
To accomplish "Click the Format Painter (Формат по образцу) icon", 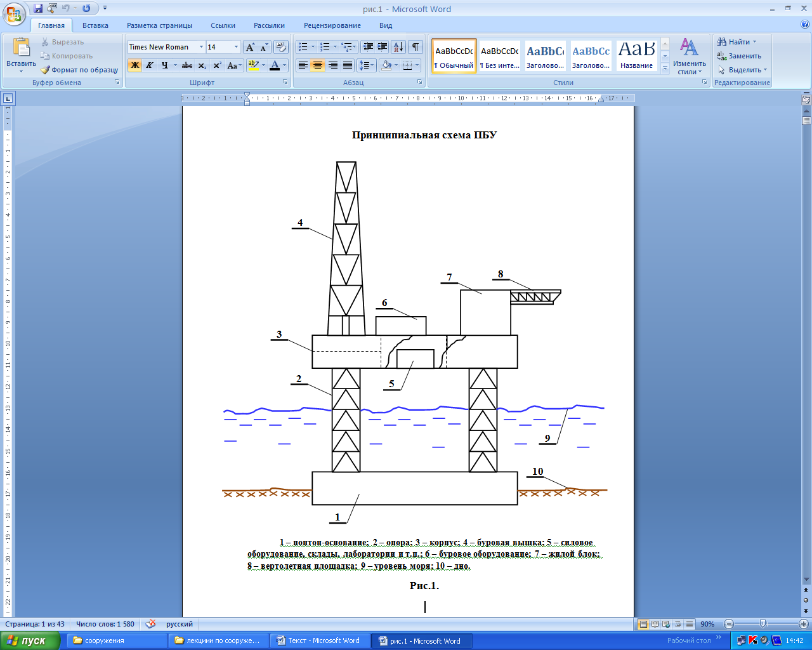I will [x=45, y=70].
